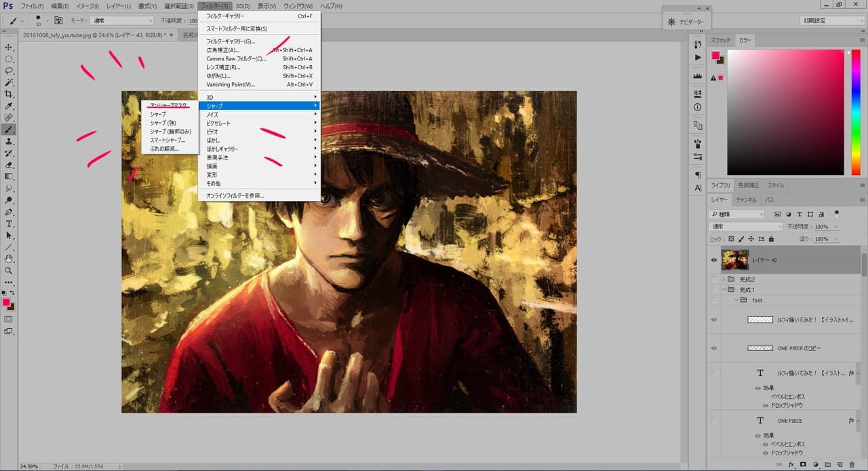Add a layer mask icon

click(x=803, y=465)
